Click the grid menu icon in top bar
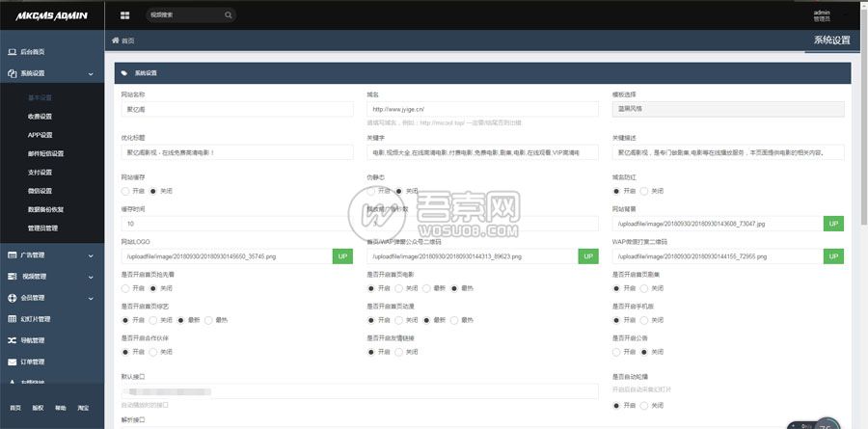 pos(125,15)
